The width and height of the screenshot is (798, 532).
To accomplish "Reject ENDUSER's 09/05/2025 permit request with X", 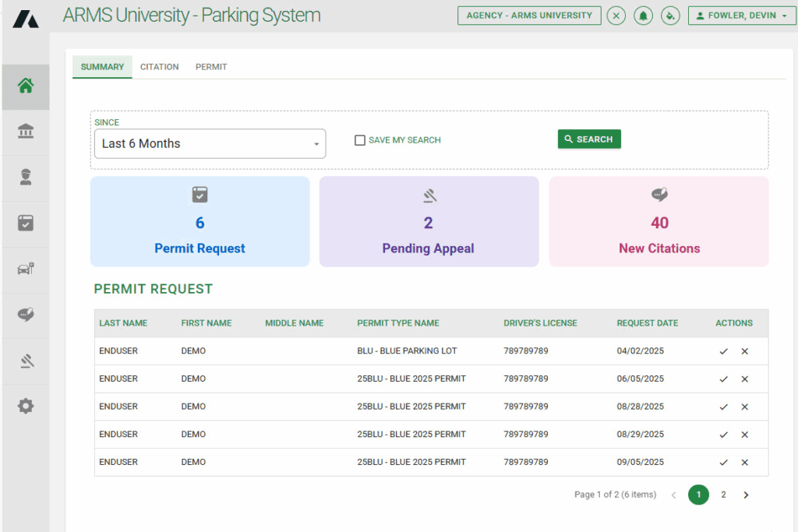I will 744,462.
